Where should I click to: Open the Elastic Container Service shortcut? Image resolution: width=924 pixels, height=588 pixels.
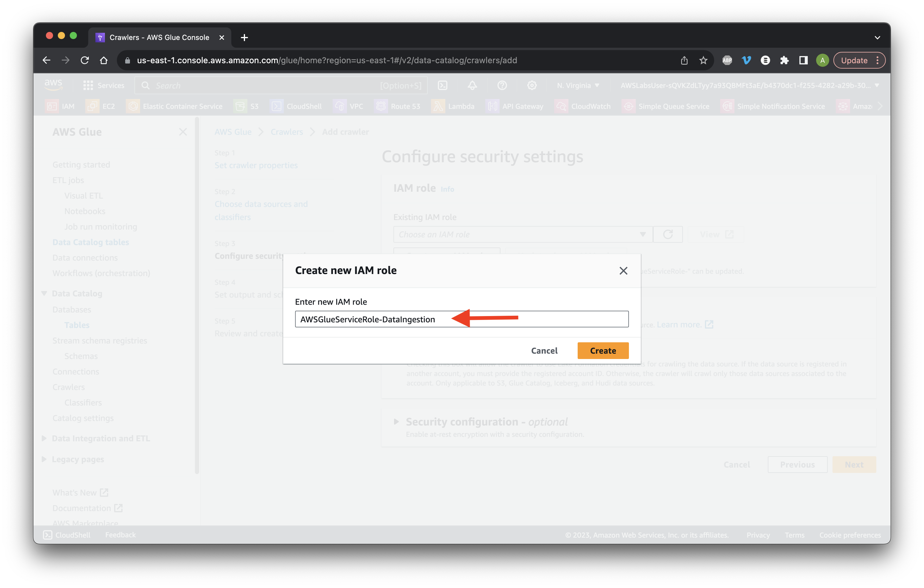point(175,106)
